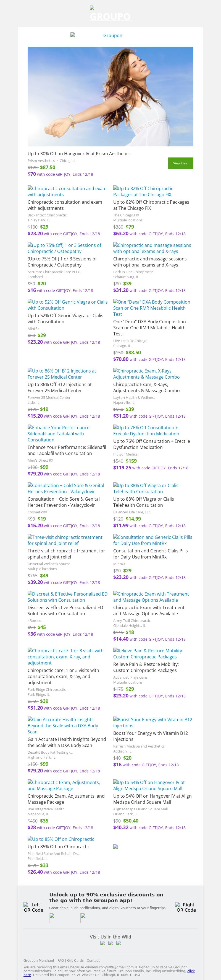Screen dimensions: 221x980
Task: Open the FAQ footer link
Action: [61, 960]
